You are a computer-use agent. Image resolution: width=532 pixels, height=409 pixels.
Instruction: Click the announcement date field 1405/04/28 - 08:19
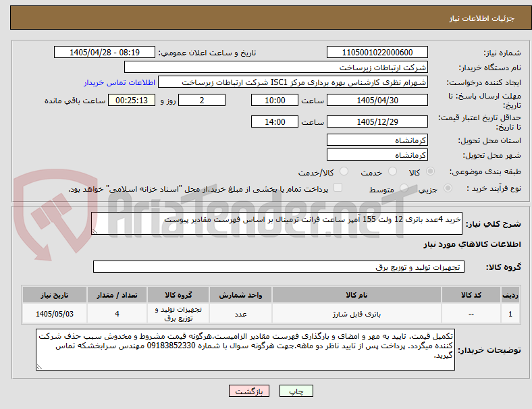[105, 52]
